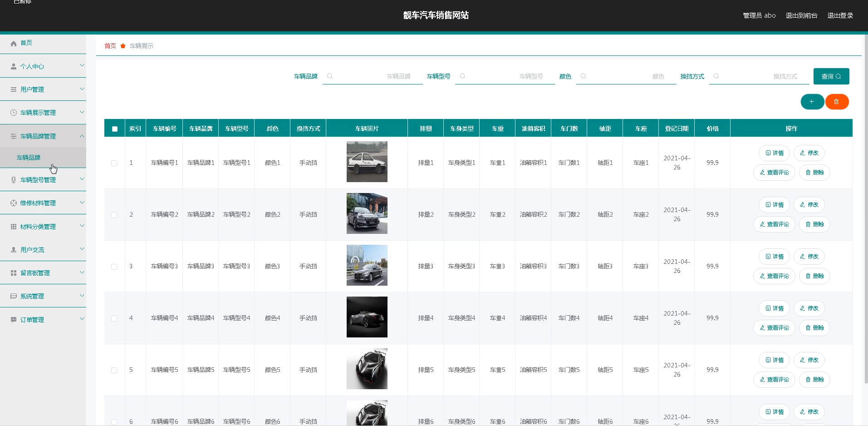Viewport: 868px width, 426px height.
Task: Check the checkbox for row 1
Action: 114,163
